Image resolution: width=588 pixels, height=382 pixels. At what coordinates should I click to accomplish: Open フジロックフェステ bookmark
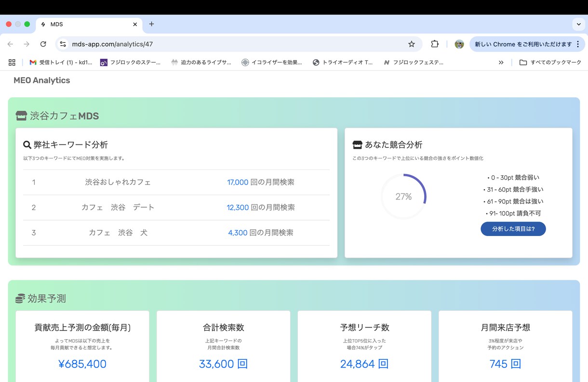(414, 62)
